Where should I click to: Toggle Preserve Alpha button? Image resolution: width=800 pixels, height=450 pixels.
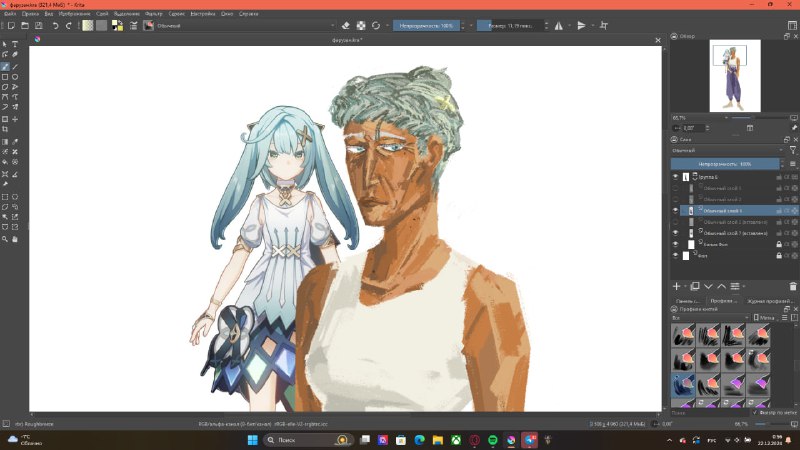click(361, 26)
